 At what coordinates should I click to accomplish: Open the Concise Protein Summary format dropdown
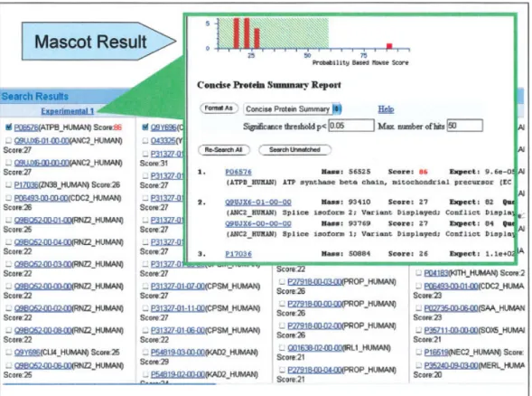pyautogui.click(x=293, y=109)
